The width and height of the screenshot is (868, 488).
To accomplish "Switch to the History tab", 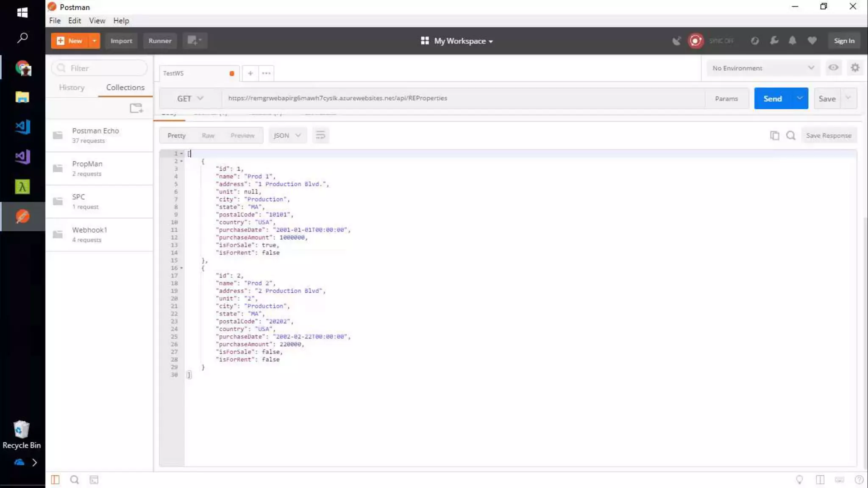I will 72,87.
